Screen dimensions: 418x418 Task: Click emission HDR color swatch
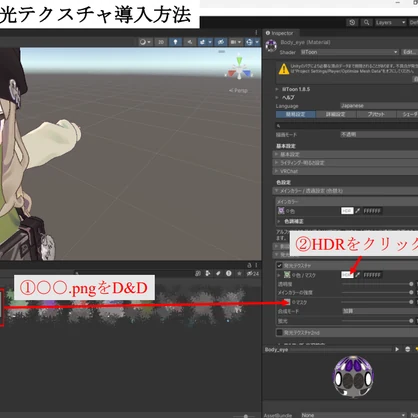pyautogui.click(x=347, y=275)
